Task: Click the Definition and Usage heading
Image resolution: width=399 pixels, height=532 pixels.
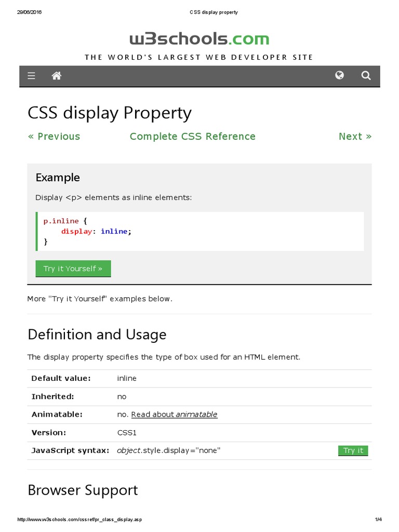Action: tap(97, 334)
